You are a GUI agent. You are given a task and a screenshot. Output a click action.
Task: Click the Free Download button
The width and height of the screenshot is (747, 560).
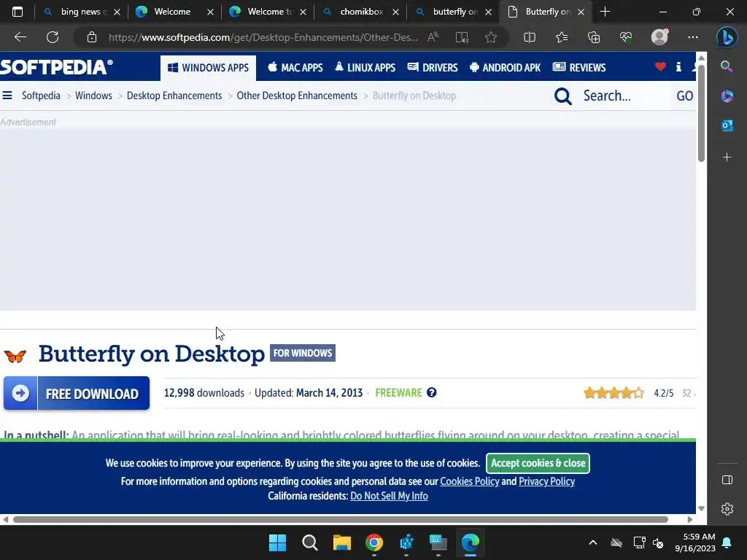77,393
